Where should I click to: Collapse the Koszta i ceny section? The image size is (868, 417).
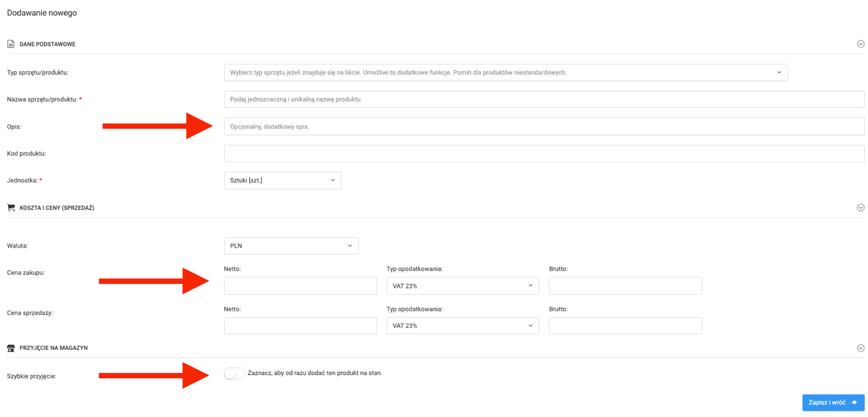(860, 208)
